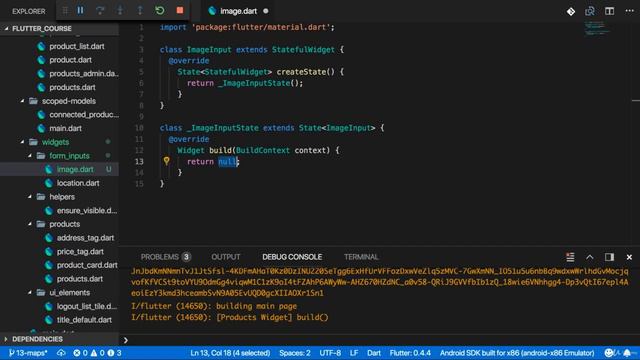Image resolution: width=640 pixels, height=360 pixels.
Task: Click the editor minimap
Action: (597, 28)
